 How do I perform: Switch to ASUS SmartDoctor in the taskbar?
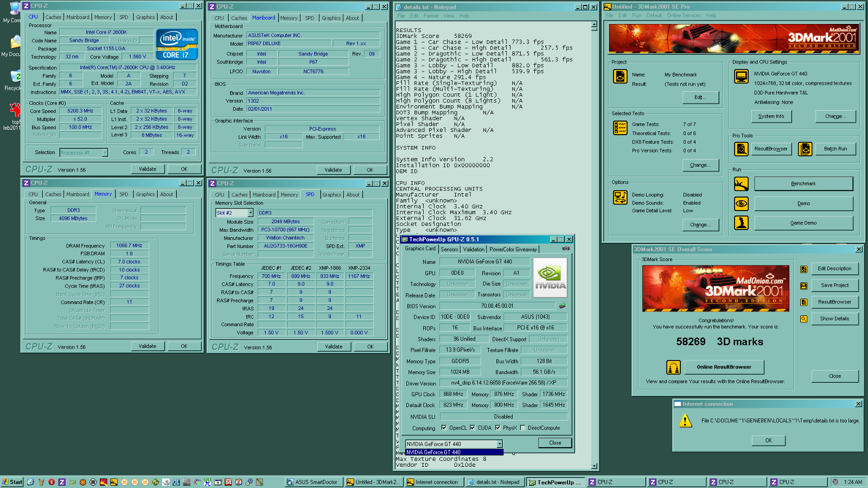[x=314, y=482]
